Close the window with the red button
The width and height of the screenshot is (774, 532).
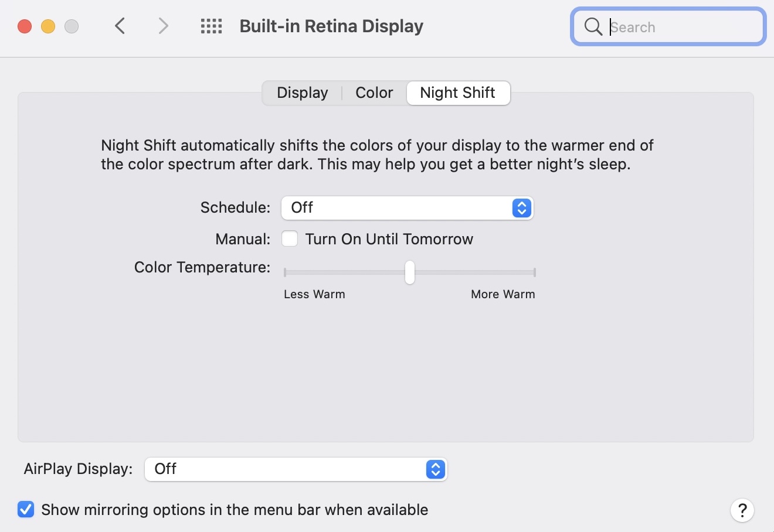pyautogui.click(x=25, y=26)
